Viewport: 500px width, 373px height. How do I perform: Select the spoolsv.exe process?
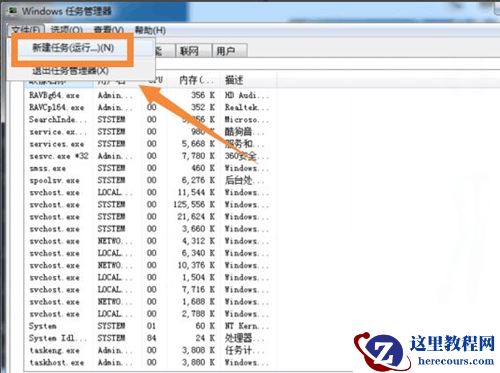tap(54, 180)
